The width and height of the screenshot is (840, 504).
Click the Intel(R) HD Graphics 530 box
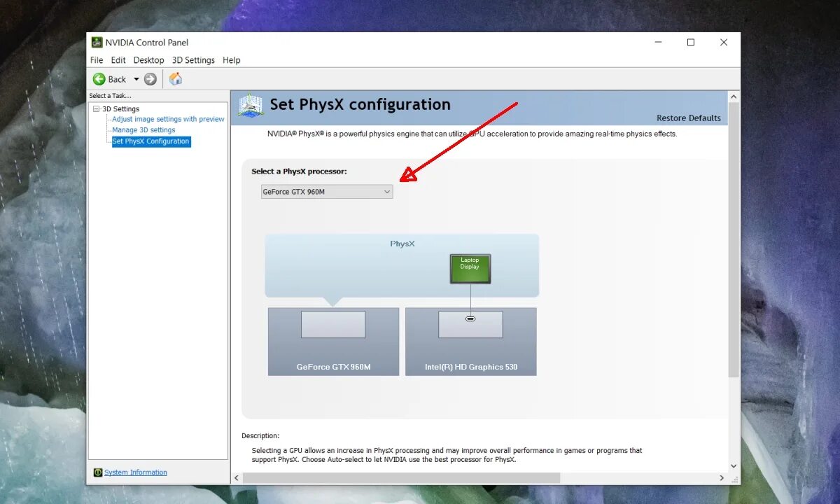(471, 342)
